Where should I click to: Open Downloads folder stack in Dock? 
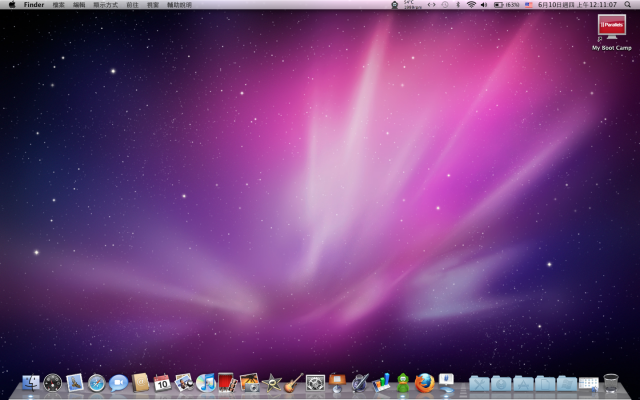coord(501,384)
